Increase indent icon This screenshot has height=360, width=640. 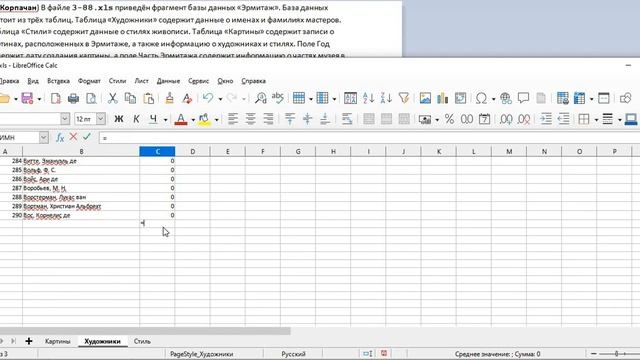pyautogui.click(x=546, y=119)
